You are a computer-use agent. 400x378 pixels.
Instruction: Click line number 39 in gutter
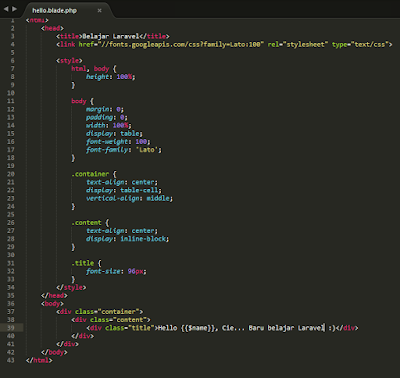tap(11, 328)
